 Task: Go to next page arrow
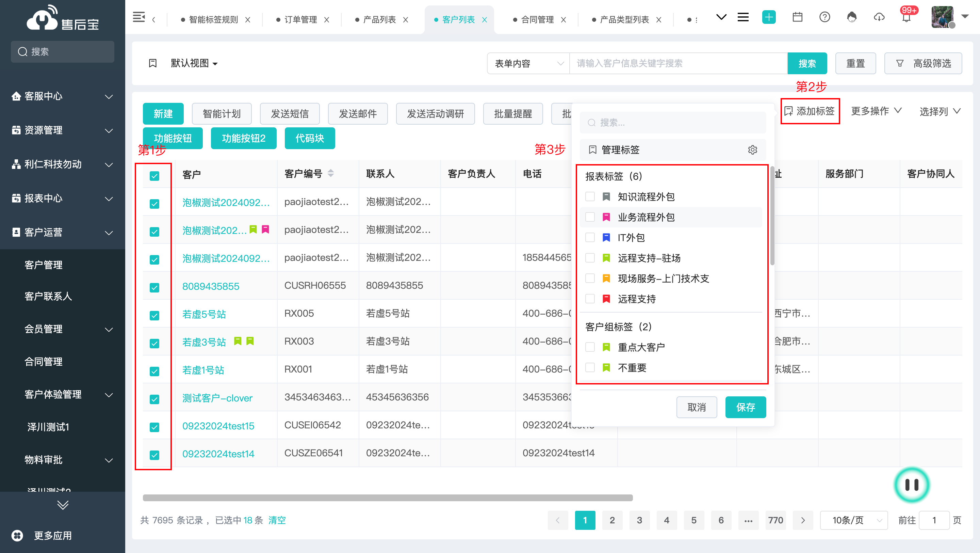pos(803,520)
